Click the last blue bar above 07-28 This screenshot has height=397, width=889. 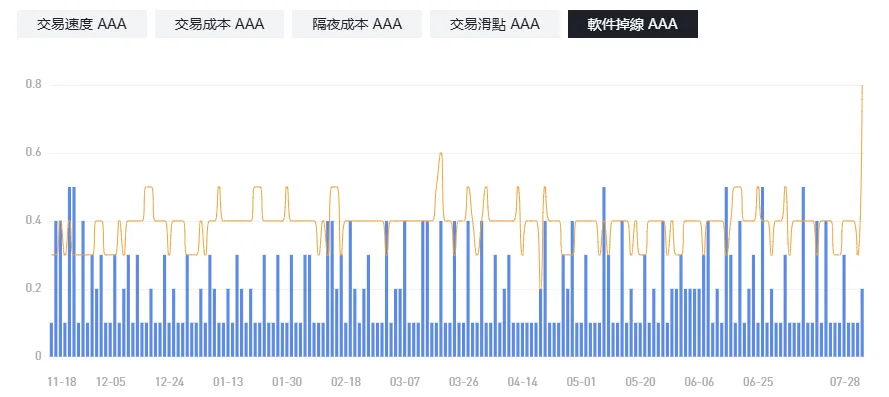pos(862,322)
